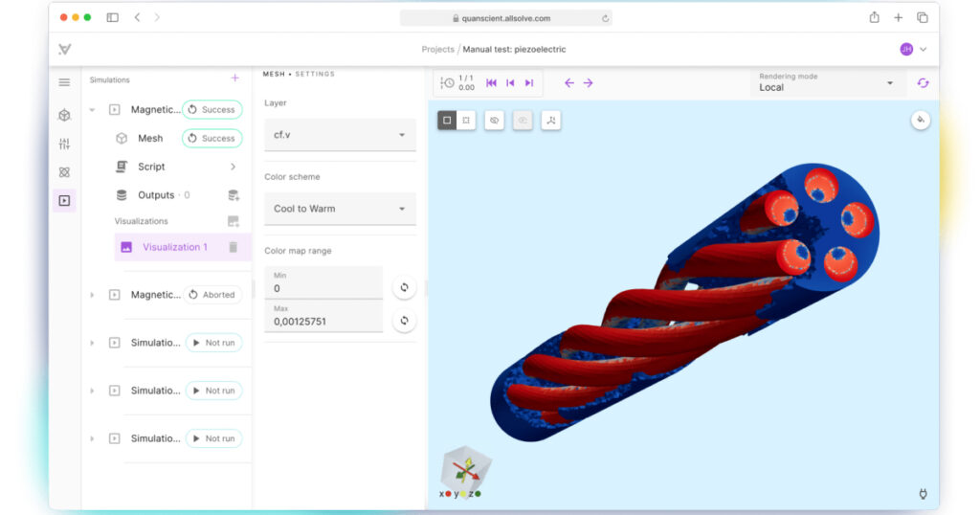This screenshot has height=515, width=980.
Task: Go to the Projects breadcrumb link
Action: pos(437,50)
